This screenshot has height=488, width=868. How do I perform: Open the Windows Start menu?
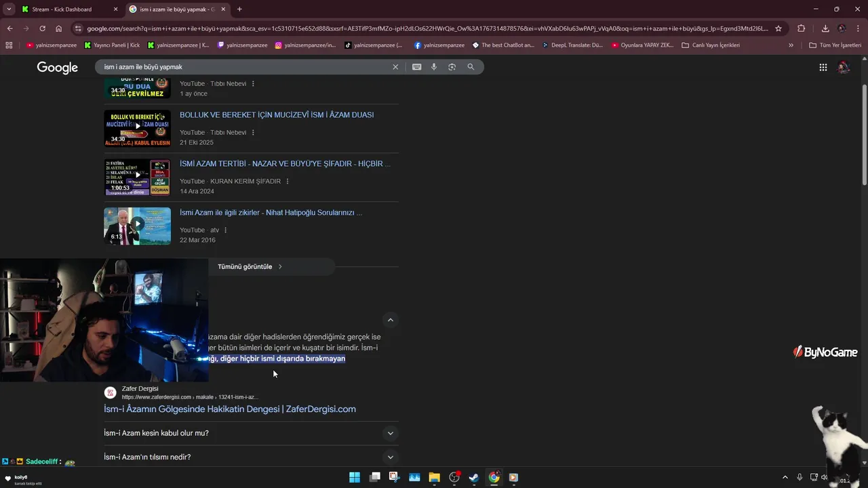pyautogui.click(x=355, y=477)
